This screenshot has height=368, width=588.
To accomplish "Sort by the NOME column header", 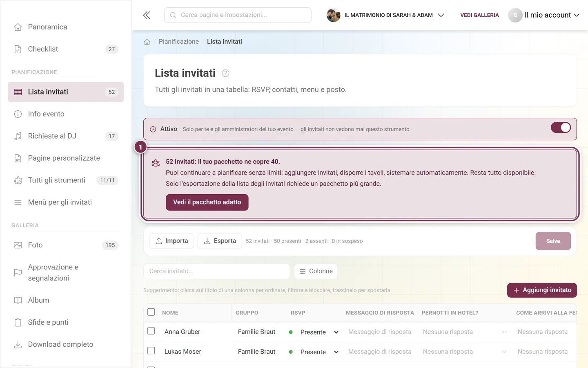I will coord(170,313).
